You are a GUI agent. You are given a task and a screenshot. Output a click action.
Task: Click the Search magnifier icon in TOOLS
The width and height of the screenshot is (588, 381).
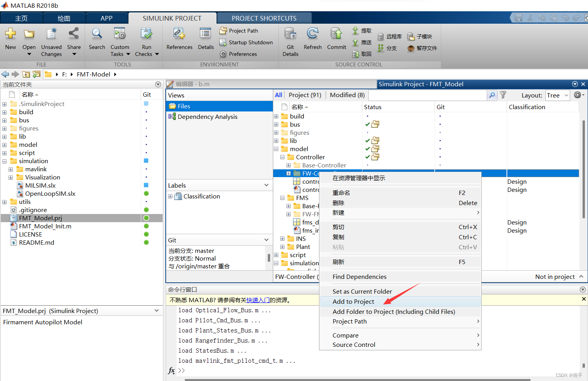[x=97, y=34]
